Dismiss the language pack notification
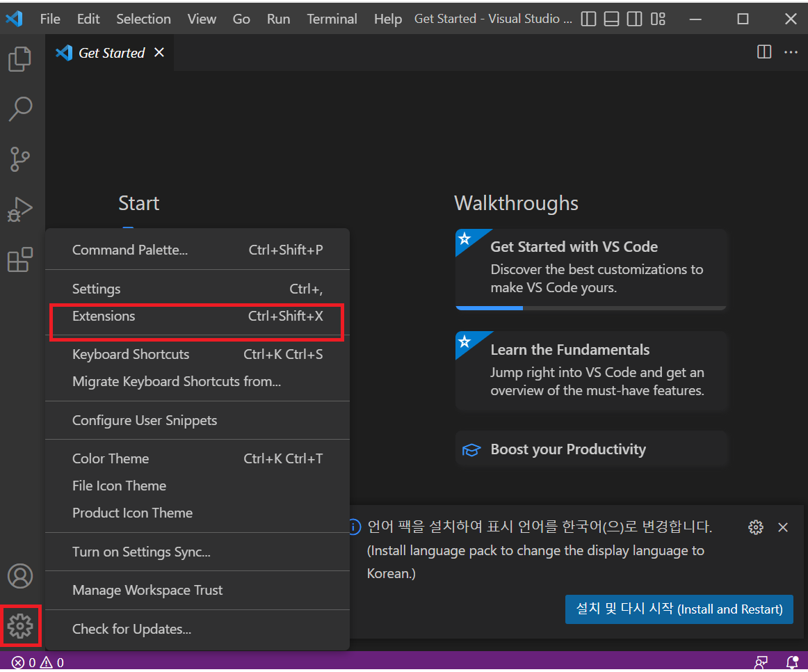This screenshot has width=808, height=672. [783, 527]
